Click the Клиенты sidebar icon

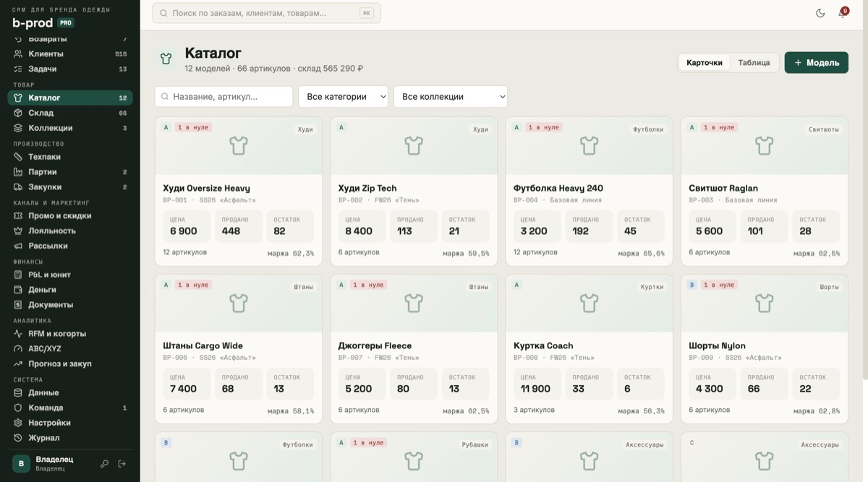(x=18, y=54)
